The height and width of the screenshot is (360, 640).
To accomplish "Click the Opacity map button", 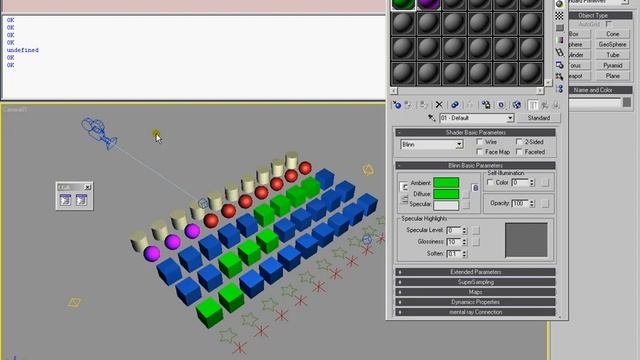I will click(x=545, y=203).
